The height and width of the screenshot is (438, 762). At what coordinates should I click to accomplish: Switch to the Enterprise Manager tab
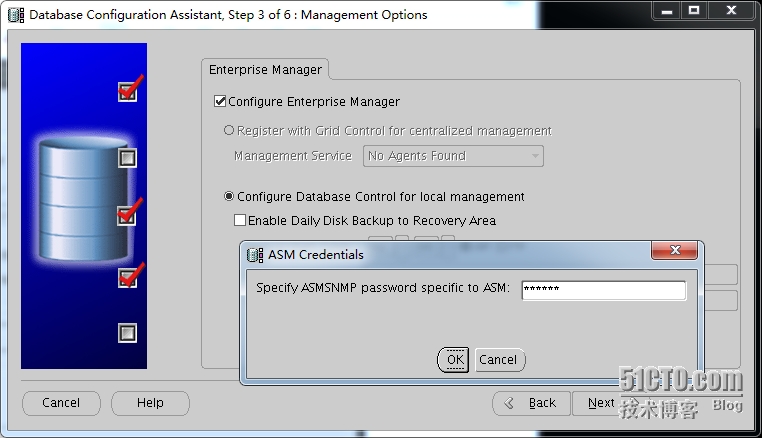click(x=265, y=70)
